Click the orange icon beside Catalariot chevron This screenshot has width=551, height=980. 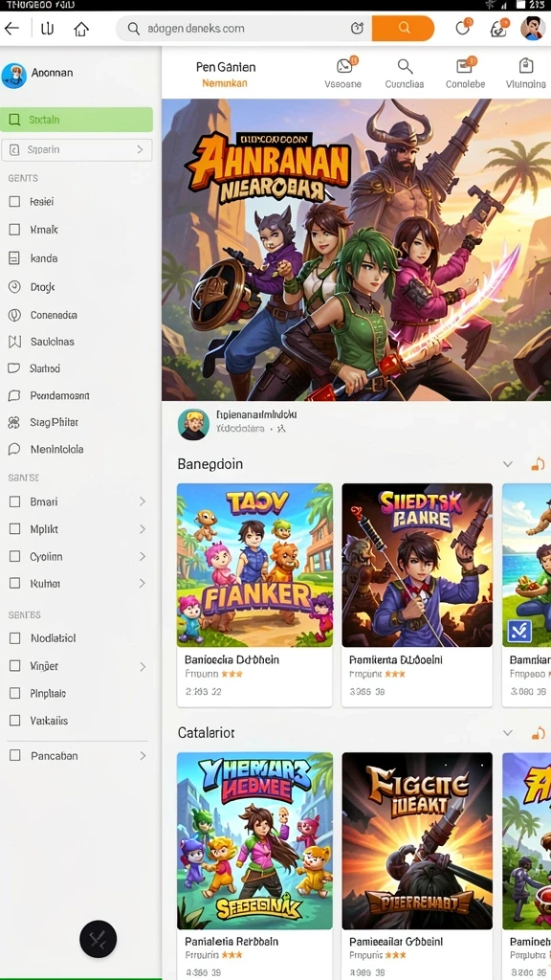538,732
